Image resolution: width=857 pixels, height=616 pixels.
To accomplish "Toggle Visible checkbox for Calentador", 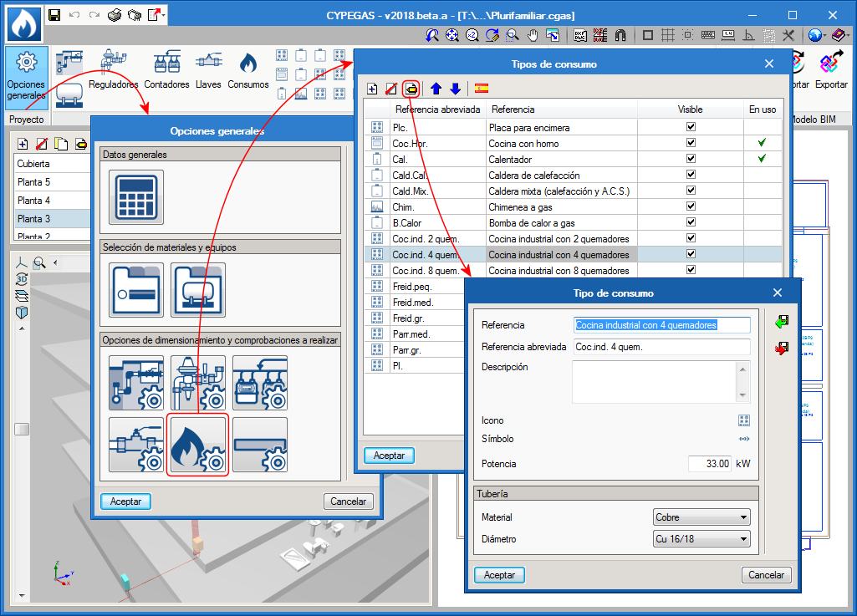I will 691,159.
